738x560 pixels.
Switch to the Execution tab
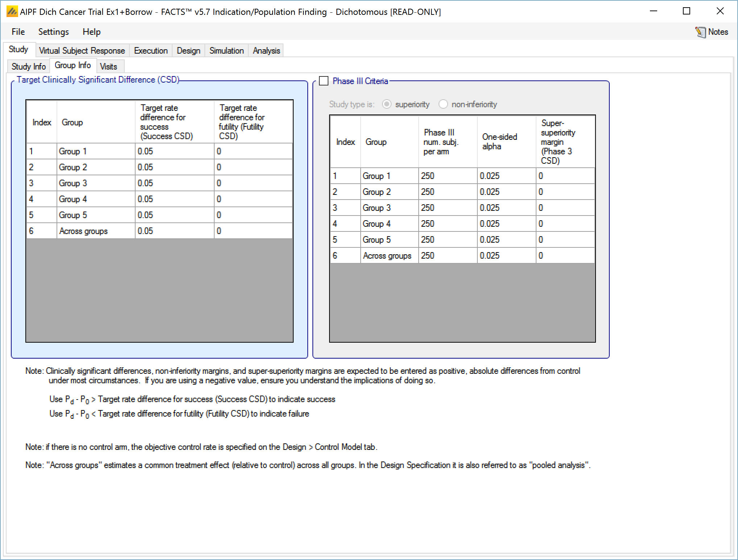[x=151, y=51]
